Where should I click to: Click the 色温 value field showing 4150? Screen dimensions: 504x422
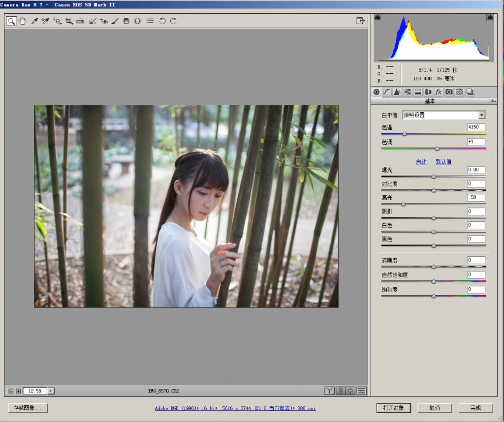click(476, 127)
